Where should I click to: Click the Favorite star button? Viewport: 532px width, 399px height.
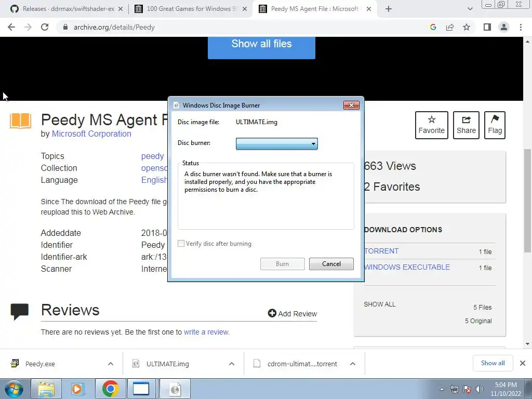432,125
